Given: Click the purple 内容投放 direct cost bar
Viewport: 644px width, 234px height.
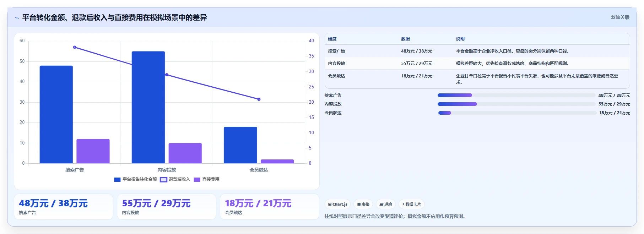Looking at the screenshot, I should pos(185,153).
